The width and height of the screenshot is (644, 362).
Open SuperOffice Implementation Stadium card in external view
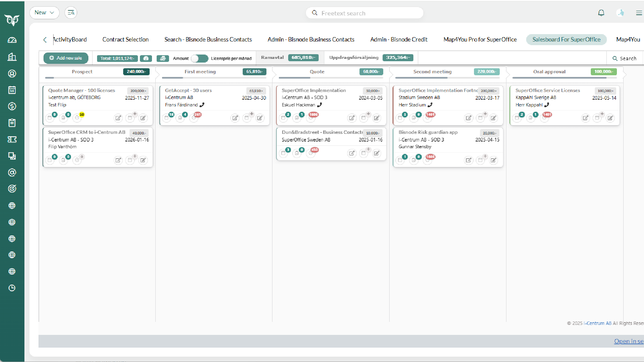click(469, 118)
